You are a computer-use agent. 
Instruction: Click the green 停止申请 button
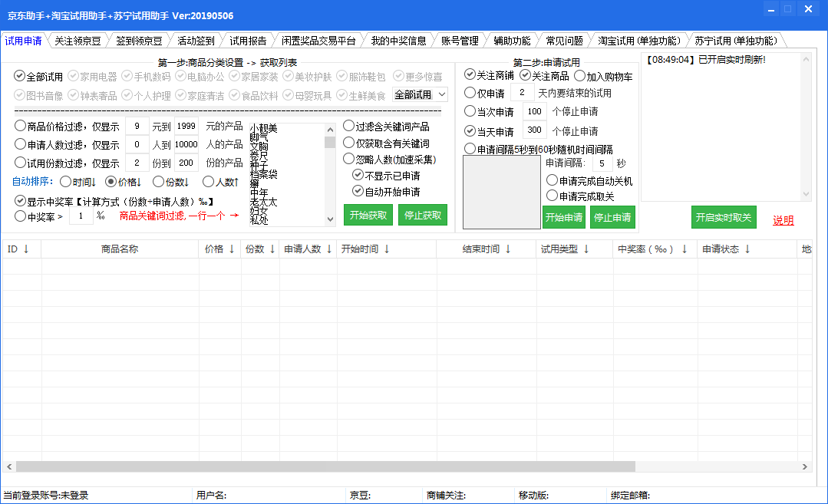click(612, 217)
